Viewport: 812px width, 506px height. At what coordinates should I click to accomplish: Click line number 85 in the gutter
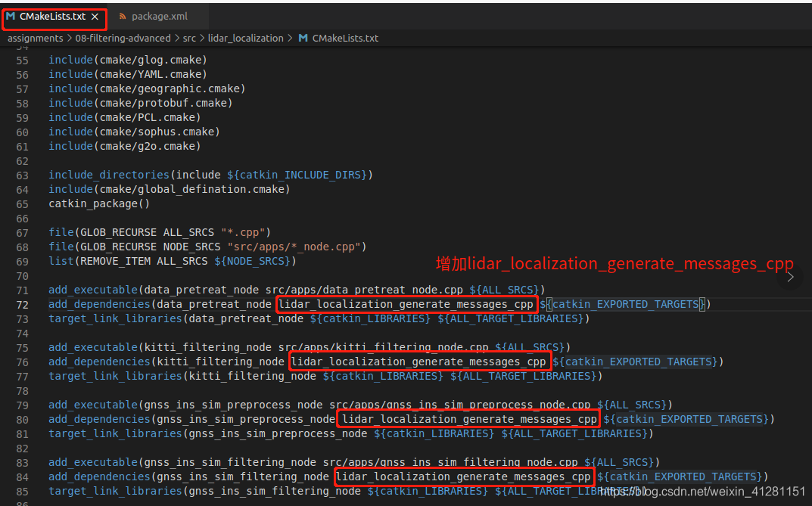coord(22,492)
